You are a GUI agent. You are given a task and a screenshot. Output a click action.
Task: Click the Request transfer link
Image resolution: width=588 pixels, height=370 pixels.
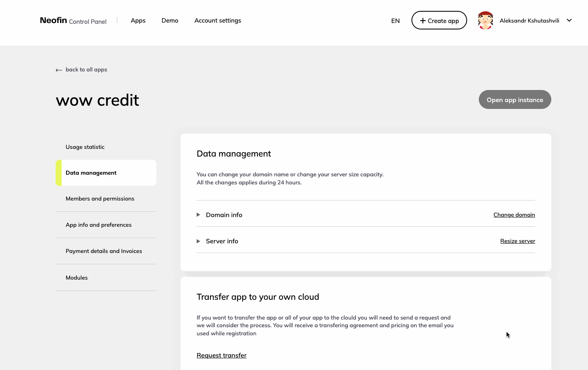coord(222,355)
